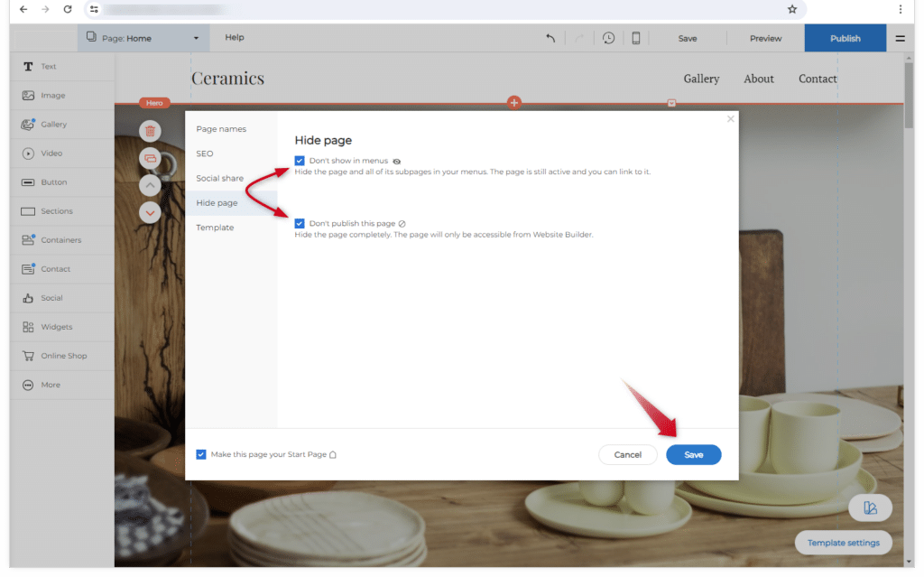Select the Gallery tool in sidebar
This screenshot has width=924, height=577.
coord(54,125)
